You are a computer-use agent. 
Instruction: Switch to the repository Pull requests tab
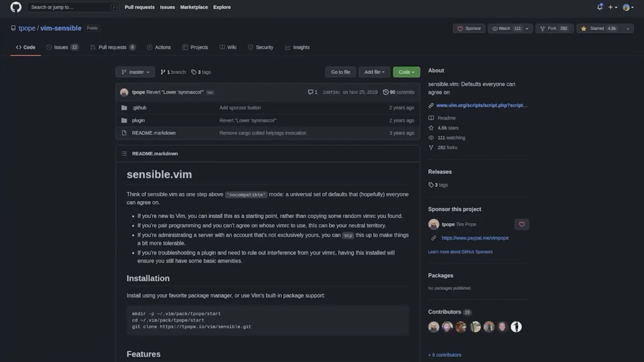point(113,47)
